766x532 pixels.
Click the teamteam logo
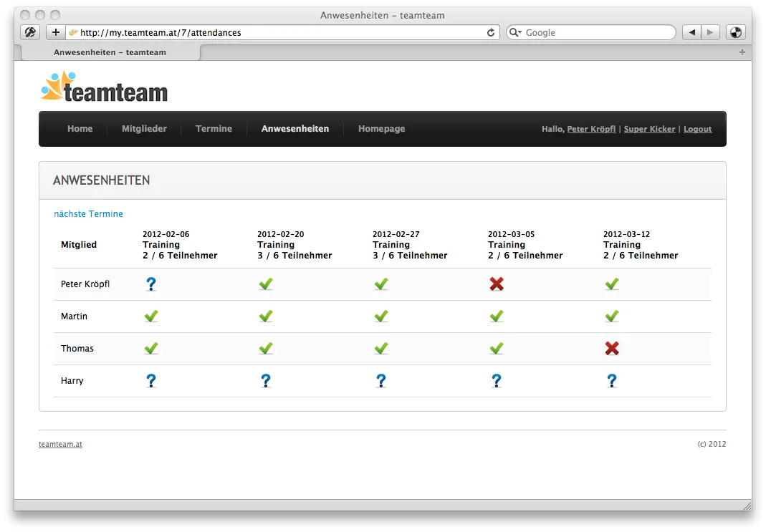tap(104, 86)
